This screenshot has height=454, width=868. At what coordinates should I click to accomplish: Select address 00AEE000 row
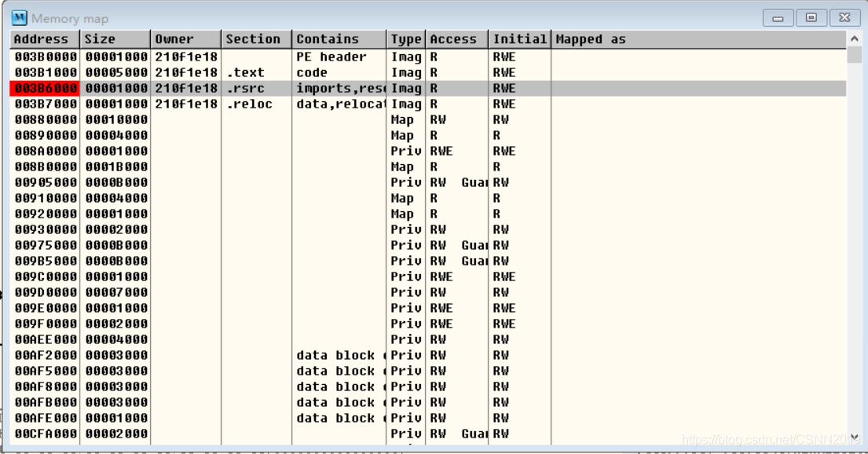pyautogui.click(x=428, y=339)
